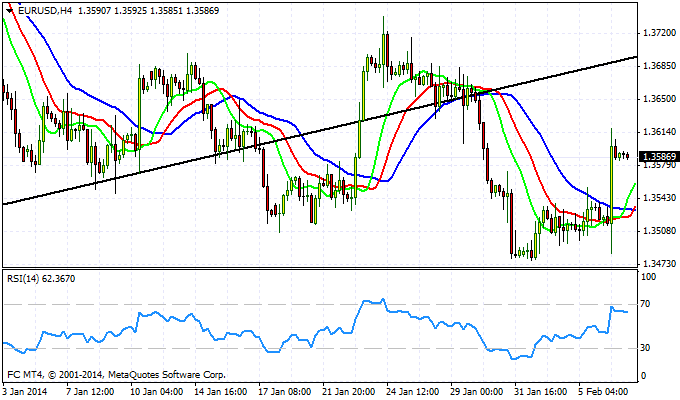This screenshot has width=680, height=400.
Task: Click the RSI 30 level label
Action: tap(645, 348)
